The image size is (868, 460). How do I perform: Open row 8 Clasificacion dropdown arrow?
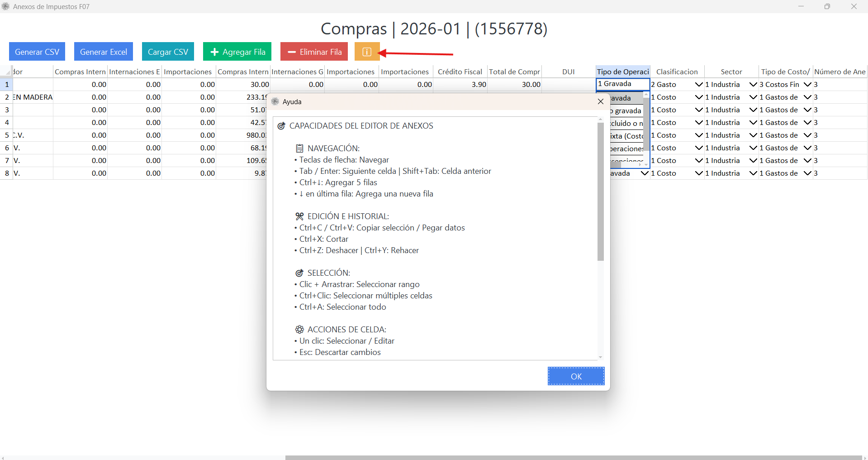[699, 173]
